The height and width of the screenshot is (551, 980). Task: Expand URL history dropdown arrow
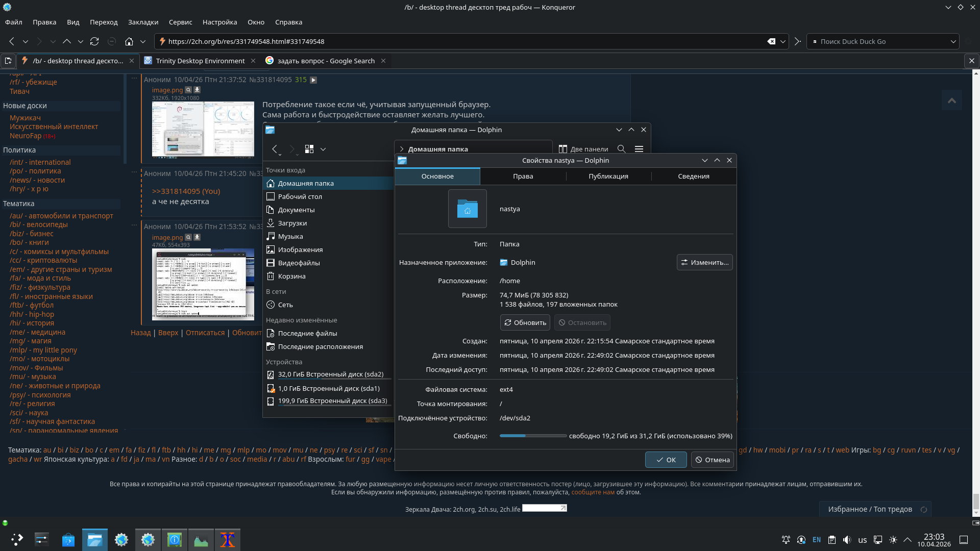click(x=782, y=41)
